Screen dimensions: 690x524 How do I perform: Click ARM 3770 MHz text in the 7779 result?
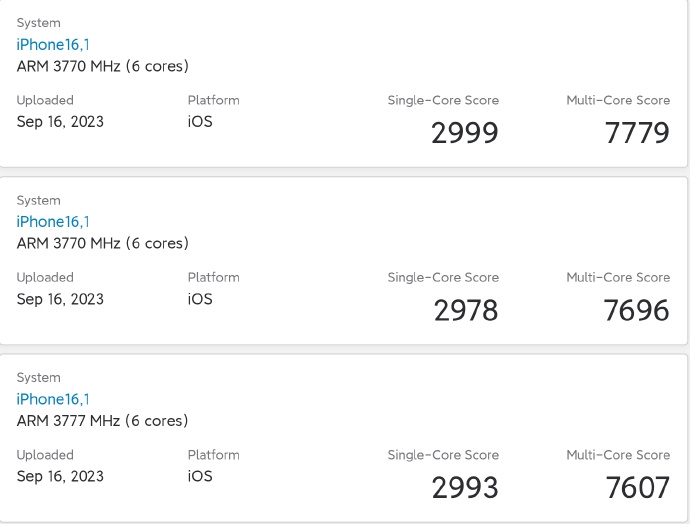click(102, 66)
